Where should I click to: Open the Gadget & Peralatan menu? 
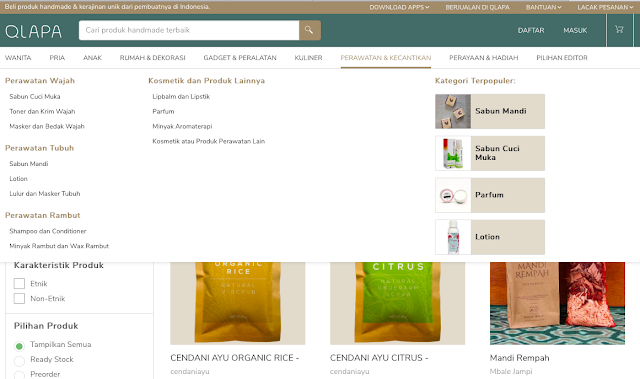240,58
